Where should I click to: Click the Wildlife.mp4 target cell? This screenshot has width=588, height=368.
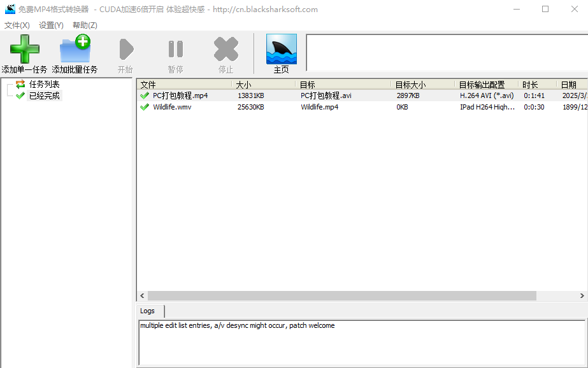[x=320, y=107]
